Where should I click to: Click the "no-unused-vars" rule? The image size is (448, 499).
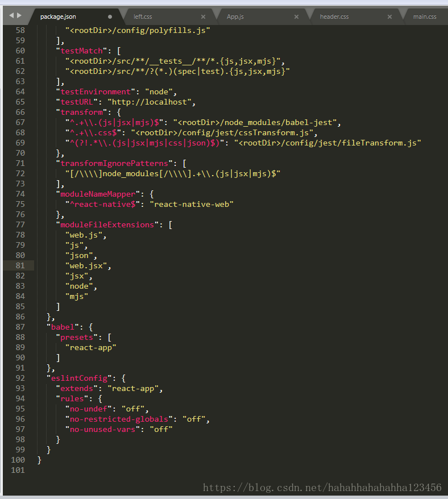pos(102,429)
